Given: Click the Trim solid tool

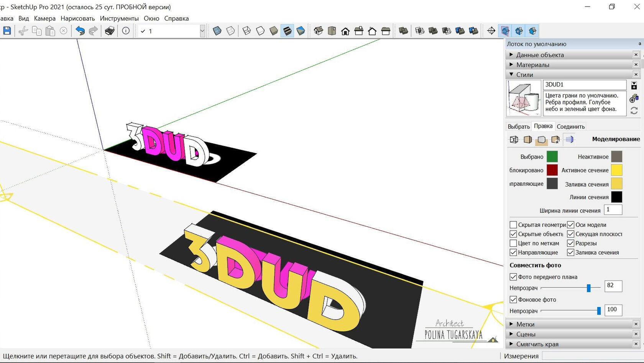Looking at the screenshot, I should 460,31.
